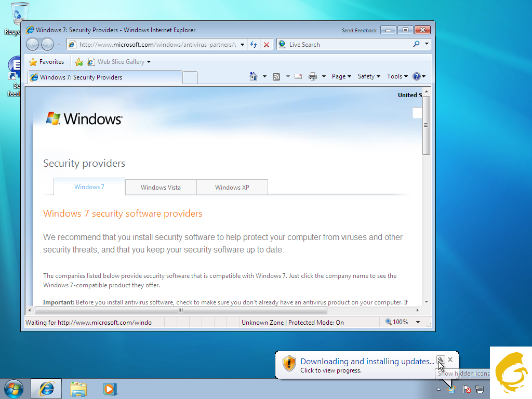Expand the Page menu dropdown
This screenshot has height=399, width=532.
[x=341, y=76]
